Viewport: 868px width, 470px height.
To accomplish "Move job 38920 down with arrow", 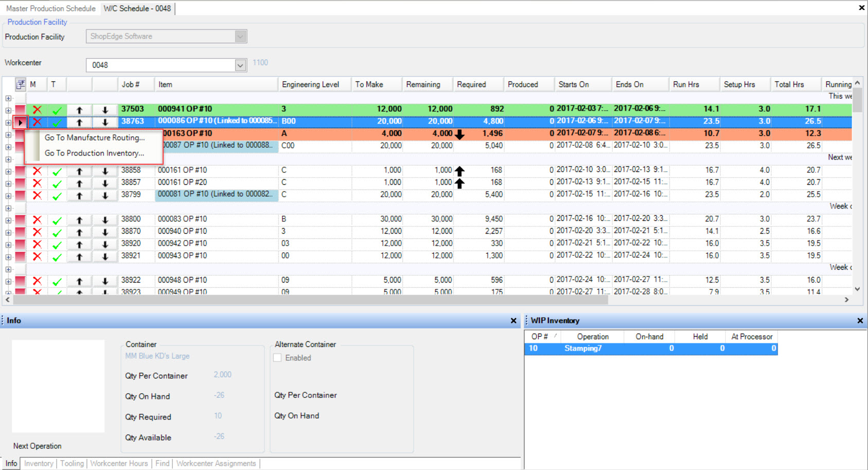I will pyautogui.click(x=105, y=245).
